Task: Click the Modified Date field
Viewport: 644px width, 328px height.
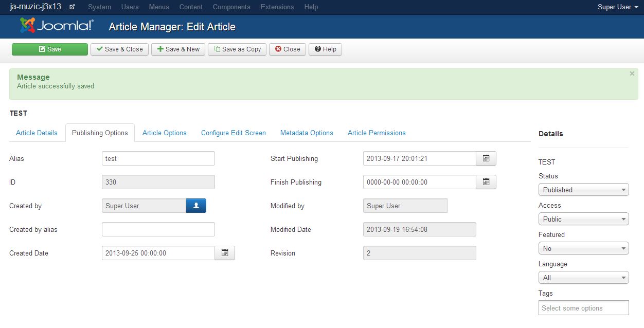Action: pos(420,229)
